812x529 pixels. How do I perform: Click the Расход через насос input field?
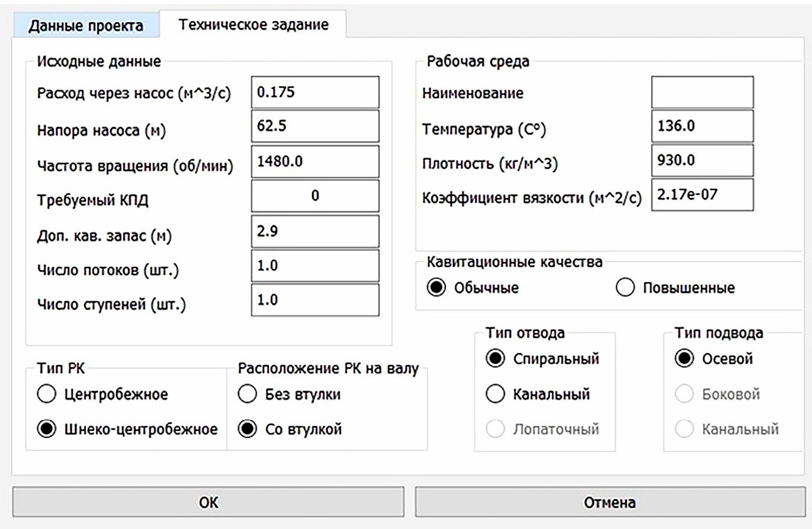click(315, 93)
